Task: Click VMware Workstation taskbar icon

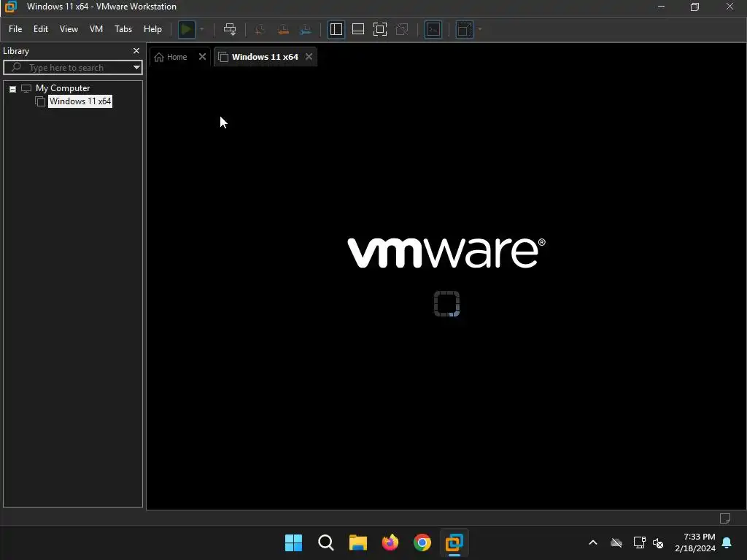Action: point(454,542)
